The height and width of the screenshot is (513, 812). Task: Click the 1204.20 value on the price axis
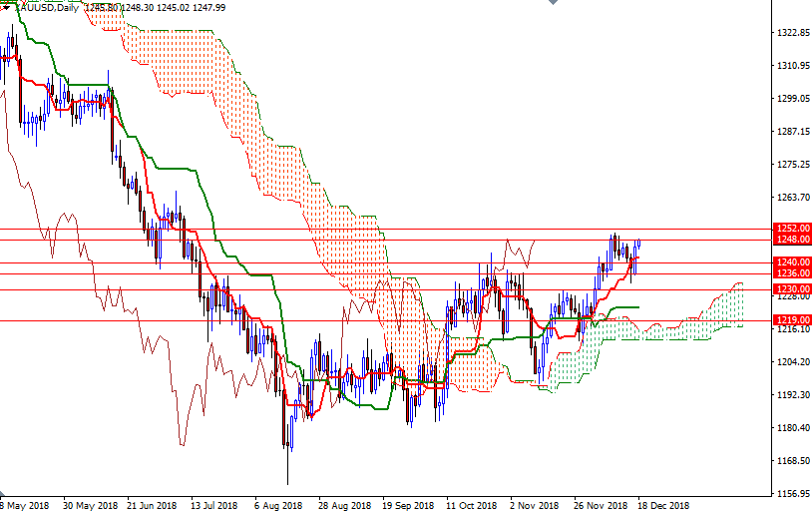(x=792, y=362)
